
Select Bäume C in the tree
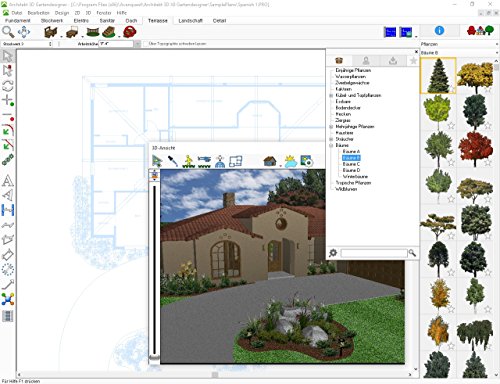pos(351,164)
